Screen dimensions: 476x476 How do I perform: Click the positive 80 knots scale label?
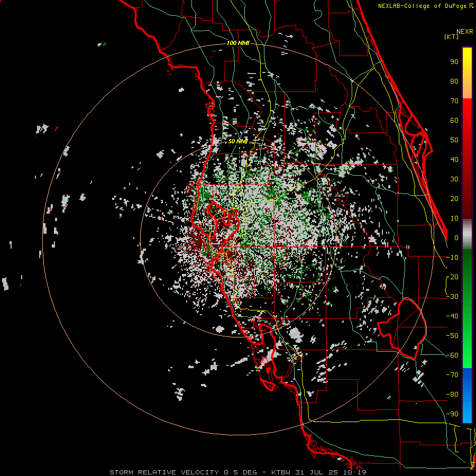click(454, 81)
